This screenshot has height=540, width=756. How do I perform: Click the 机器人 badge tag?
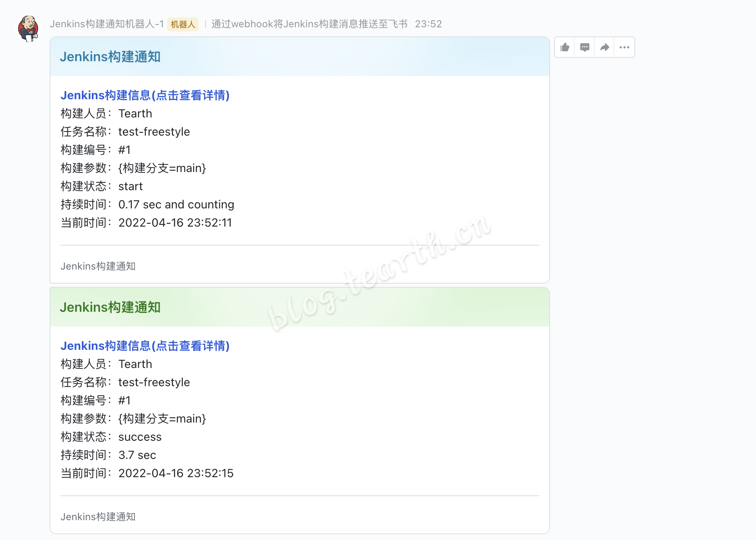click(183, 24)
